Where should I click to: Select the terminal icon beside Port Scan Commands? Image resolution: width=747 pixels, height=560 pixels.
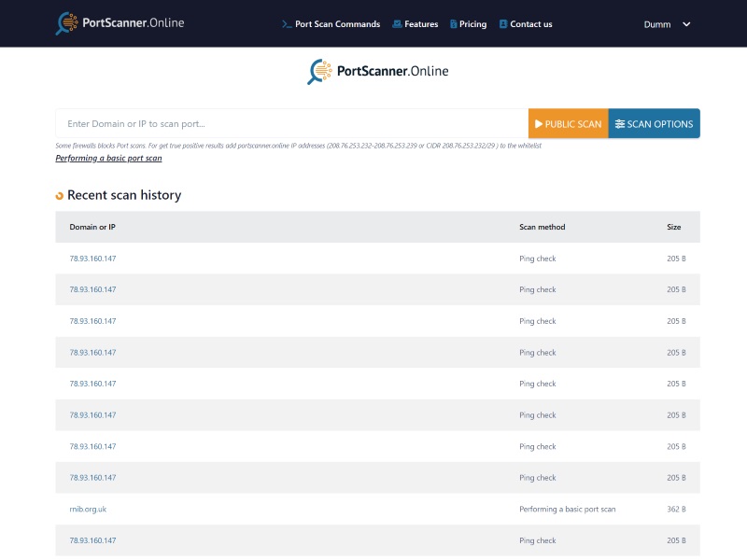[x=285, y=24]
